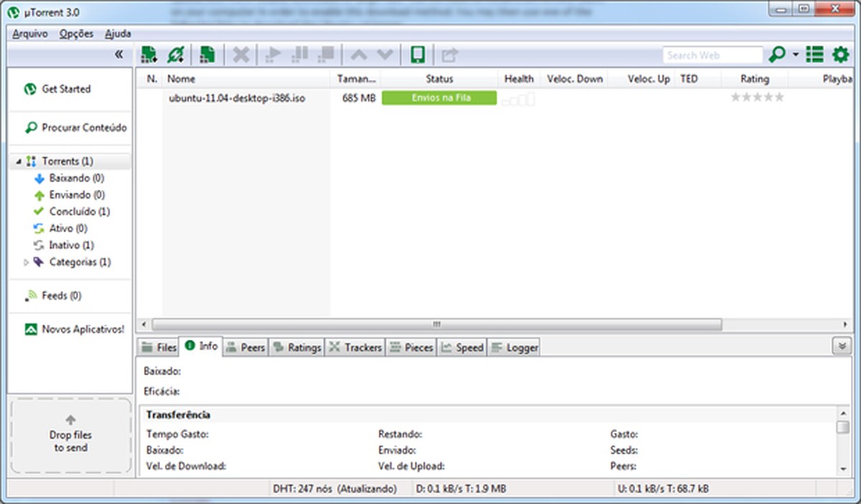Expand the Categorias (1) tree arrow
The width and height of the screenshot is (861, 504).
pos(27,262)
